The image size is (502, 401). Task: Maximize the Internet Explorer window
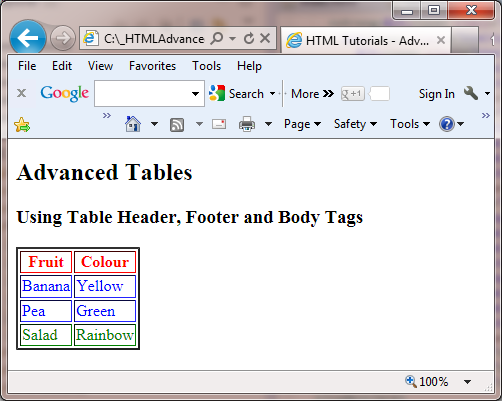[434, 11]
